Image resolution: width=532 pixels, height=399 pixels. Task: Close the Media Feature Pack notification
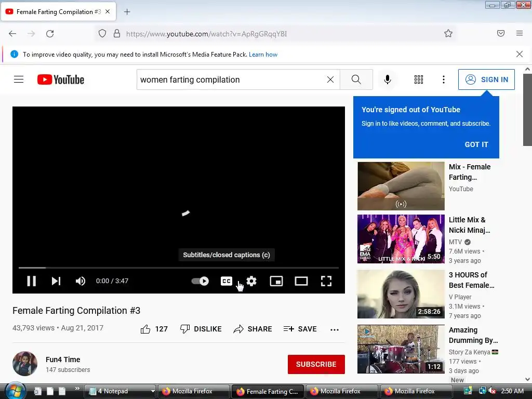pos(519,54)
